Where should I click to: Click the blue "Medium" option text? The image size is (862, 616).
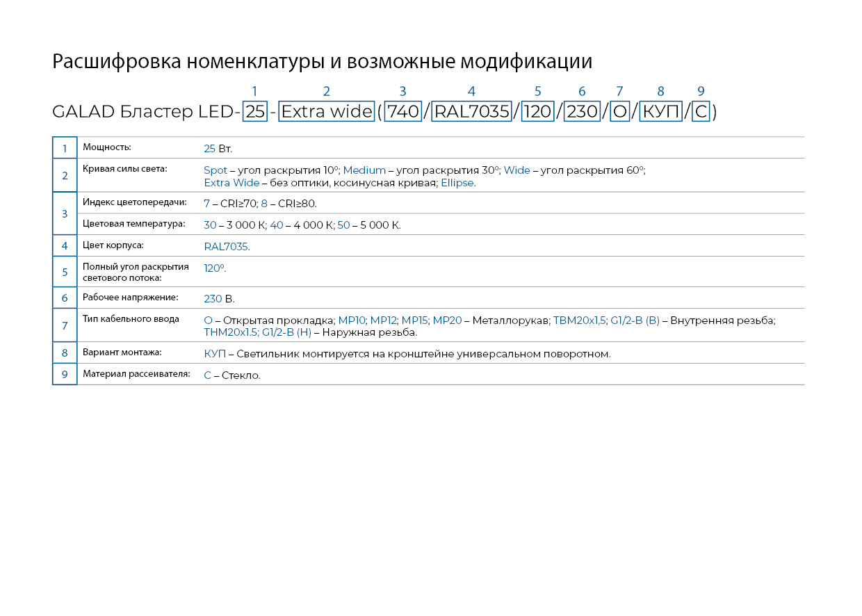(x=364, y=170)
